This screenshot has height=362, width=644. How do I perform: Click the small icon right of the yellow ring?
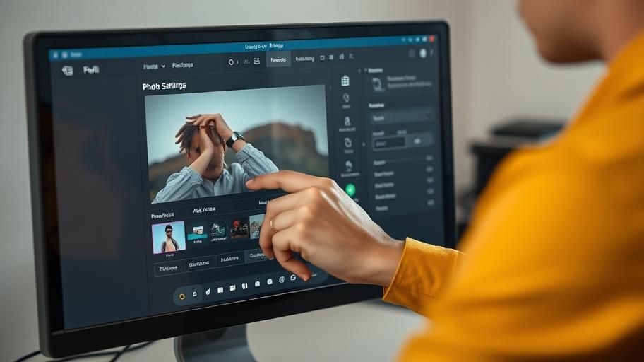click(x=195, y=294)
